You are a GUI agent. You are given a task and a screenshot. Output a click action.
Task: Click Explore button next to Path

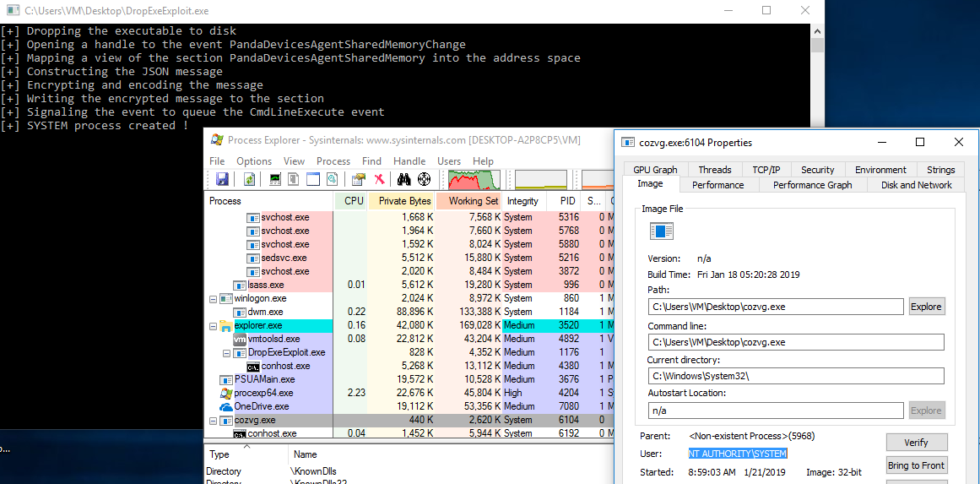click(926, 307)
